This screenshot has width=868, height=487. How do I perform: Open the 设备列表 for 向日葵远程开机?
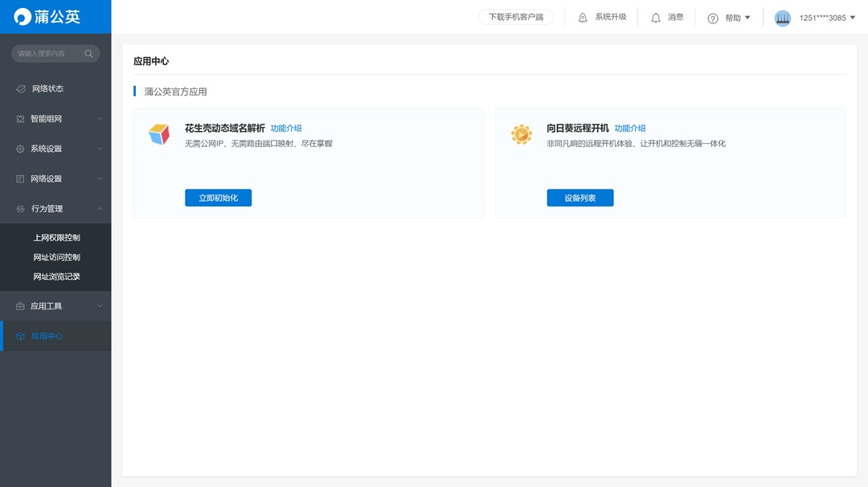pyautogui.click(x=579, y=197)
